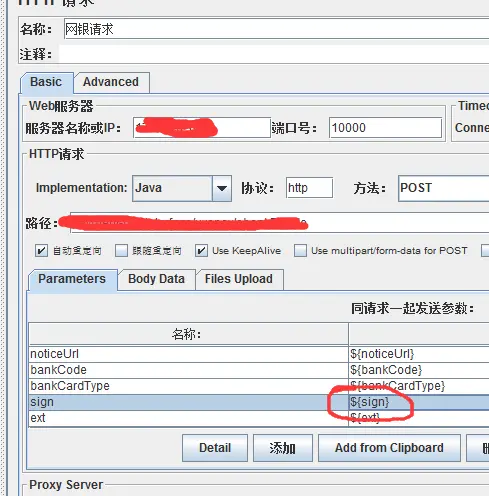The width and height of the screenshot is (489, 496).
Task: Open the Advanced tab
Action: 111,82
